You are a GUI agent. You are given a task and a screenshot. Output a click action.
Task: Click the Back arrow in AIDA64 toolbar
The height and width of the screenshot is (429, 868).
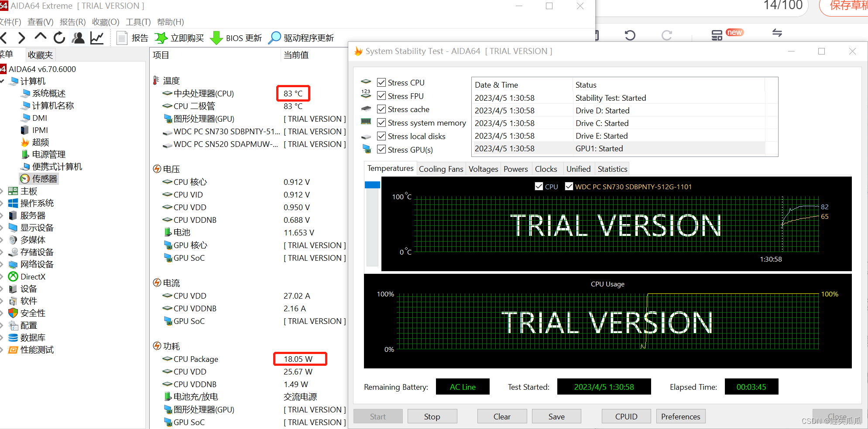click(4, 38)
